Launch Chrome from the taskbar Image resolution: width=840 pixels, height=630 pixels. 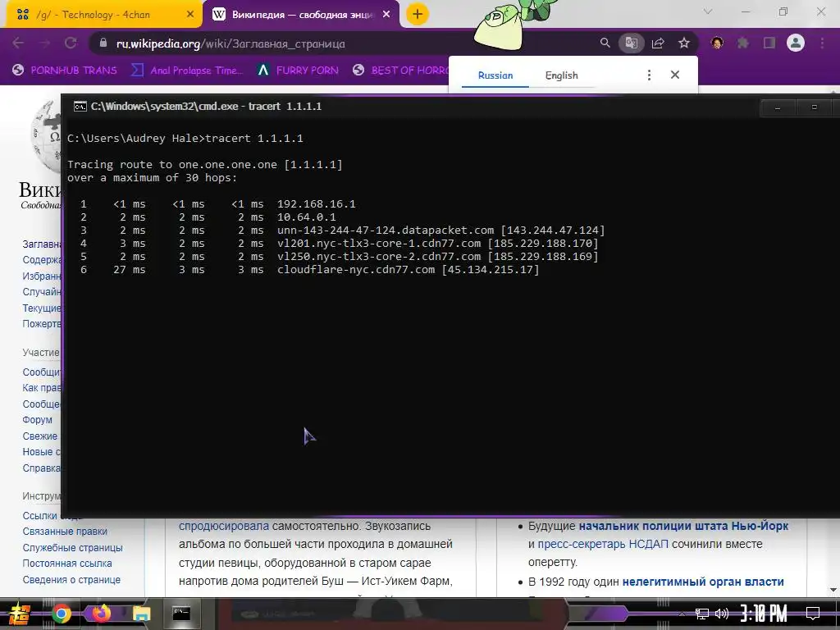[61, 614]
